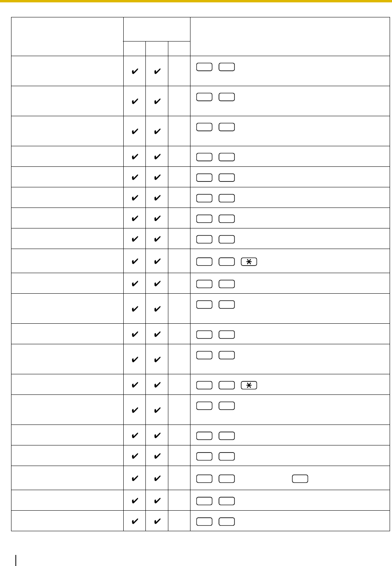Click the yellow bar at page top
This screenshot has height=566, width=392.
coord(196,1)
